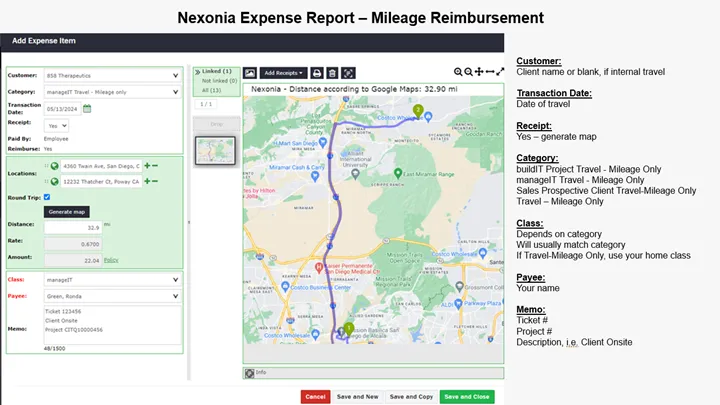This screenshot has width=720, height=405.
Task: Open the transaction date calendar picker
Action: pyautogui.click(x=87, y=109)
